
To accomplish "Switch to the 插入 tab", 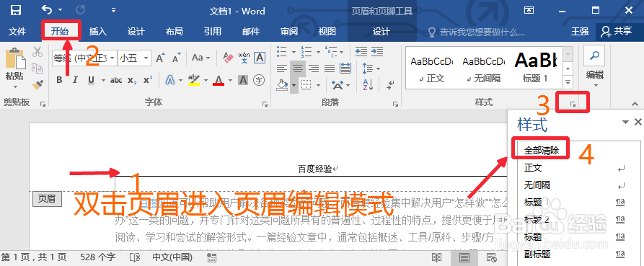I will (x=98, y=32).
